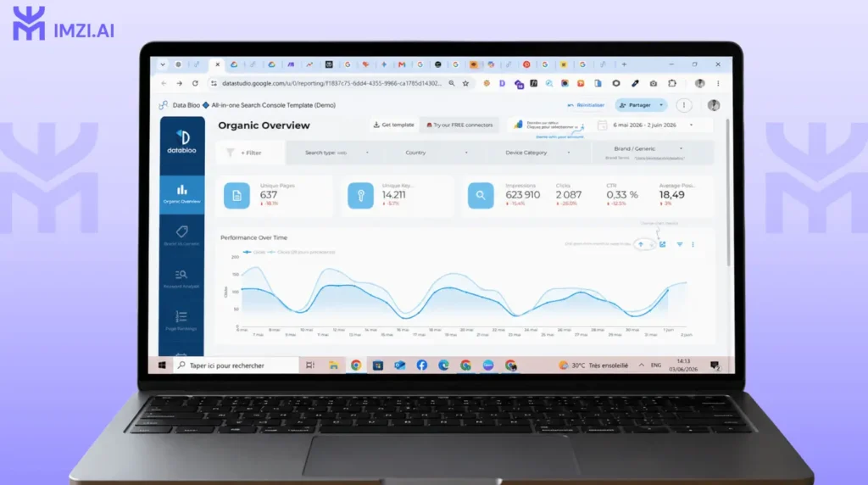Click the Performance Over Time chart title

(x=254, y=238)
